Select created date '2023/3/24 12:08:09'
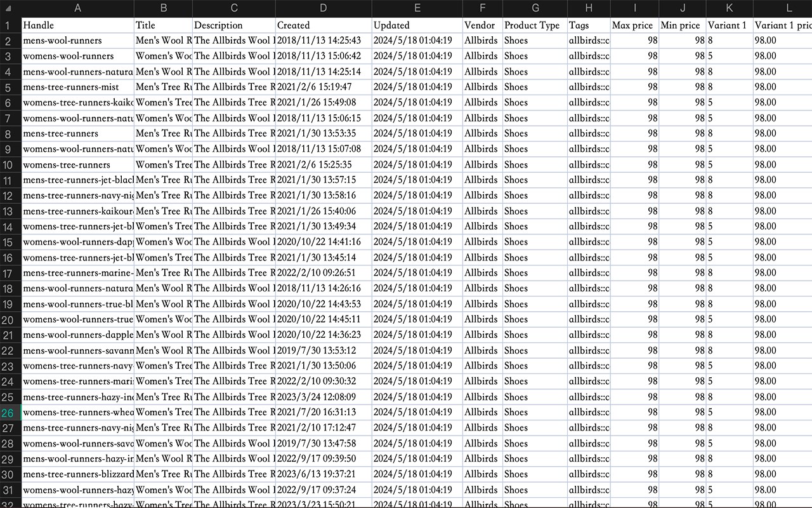812x508 pixels. coord(324,397)
